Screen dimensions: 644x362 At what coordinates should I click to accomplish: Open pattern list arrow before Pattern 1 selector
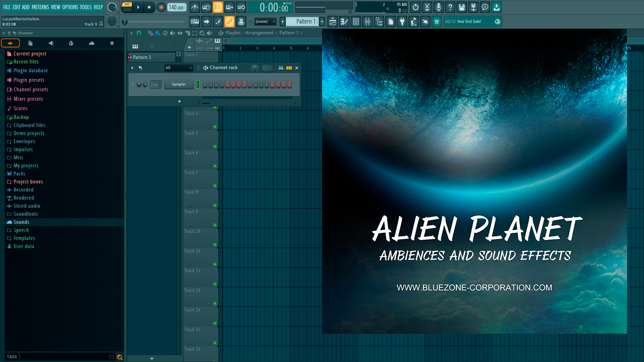[283, 21]
